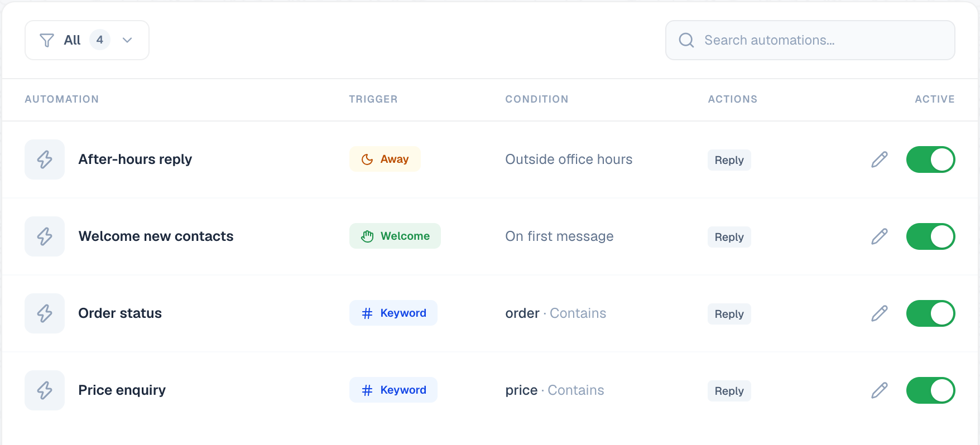
Task: Focus the Search automations field
Action: pos(810,40)
